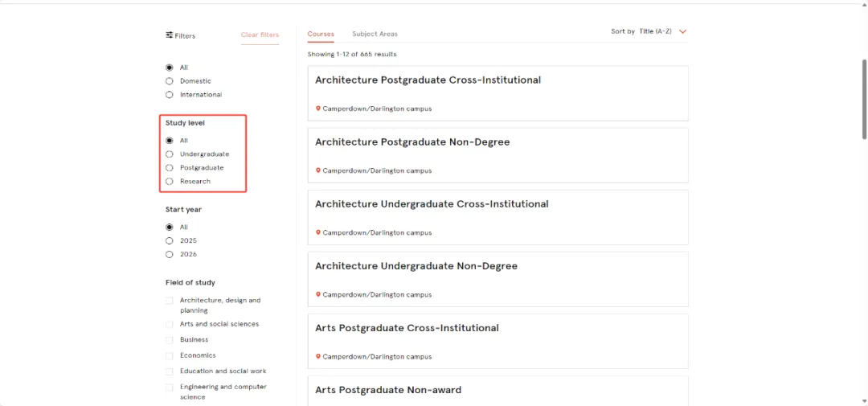Tick the Economics checkbox
This screenshot has height=406, width=868.
pos(170,355)
